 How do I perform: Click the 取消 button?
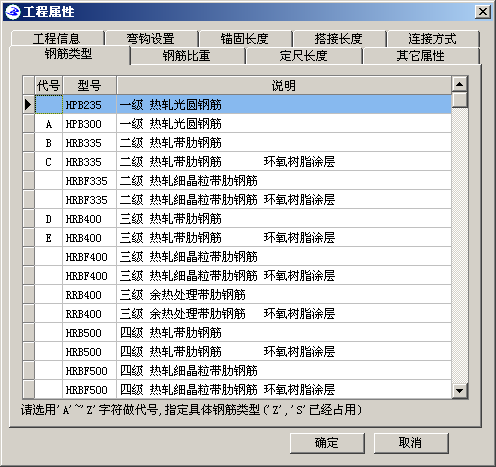tap(411, 443)
